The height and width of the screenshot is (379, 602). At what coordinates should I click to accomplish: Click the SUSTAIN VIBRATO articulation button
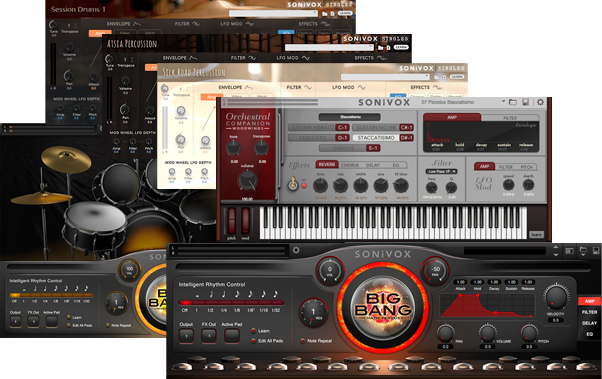click(319, 127)
